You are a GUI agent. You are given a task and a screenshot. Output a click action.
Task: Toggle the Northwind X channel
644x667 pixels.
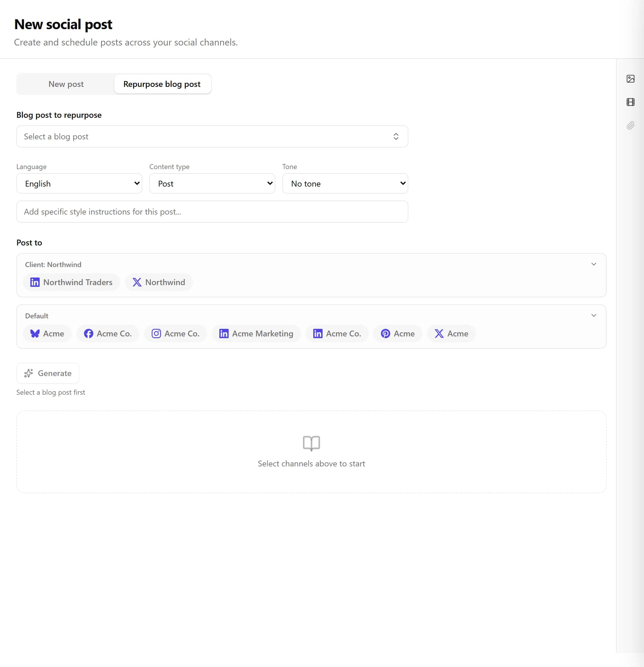159,282
